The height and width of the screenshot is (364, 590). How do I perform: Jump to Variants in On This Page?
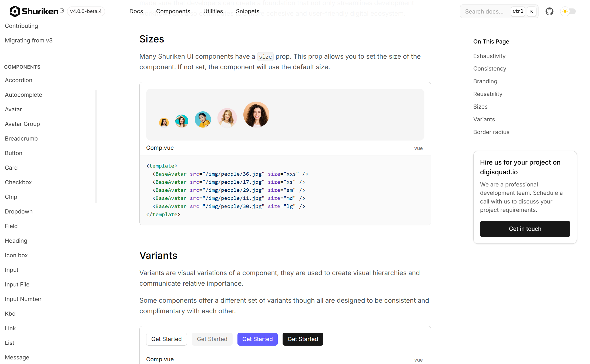[484, 119]
